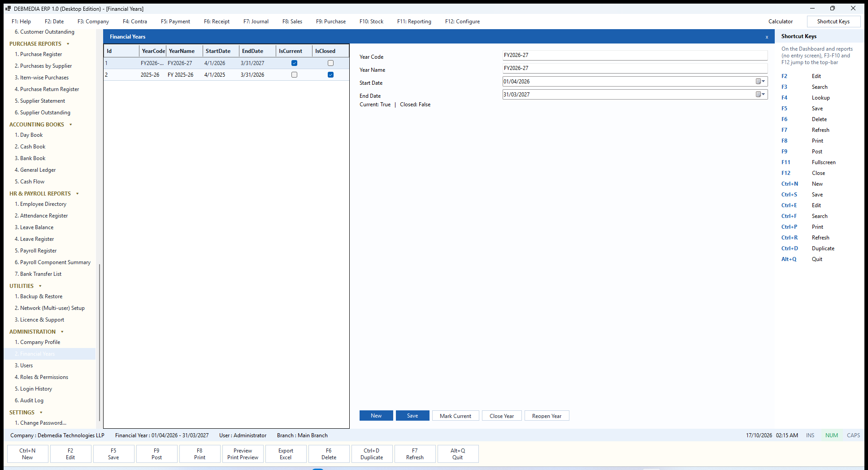This screenshot has width=868, height=470.
Task: Toggle IsClosed checkbox for 2025-26 row
Action: click(x=330, y=75)
